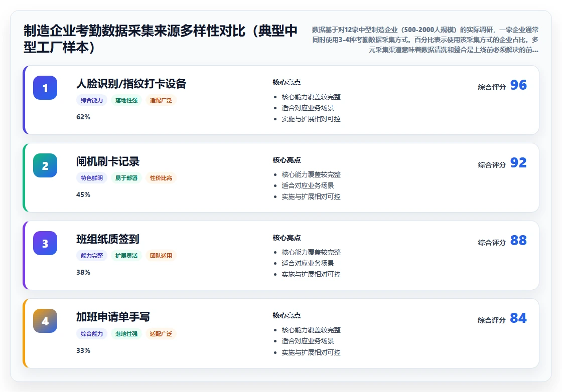562x392 pixels.
Task: Click 核心亮点 heading in 加班申请单手写 card
Action: 287,315
